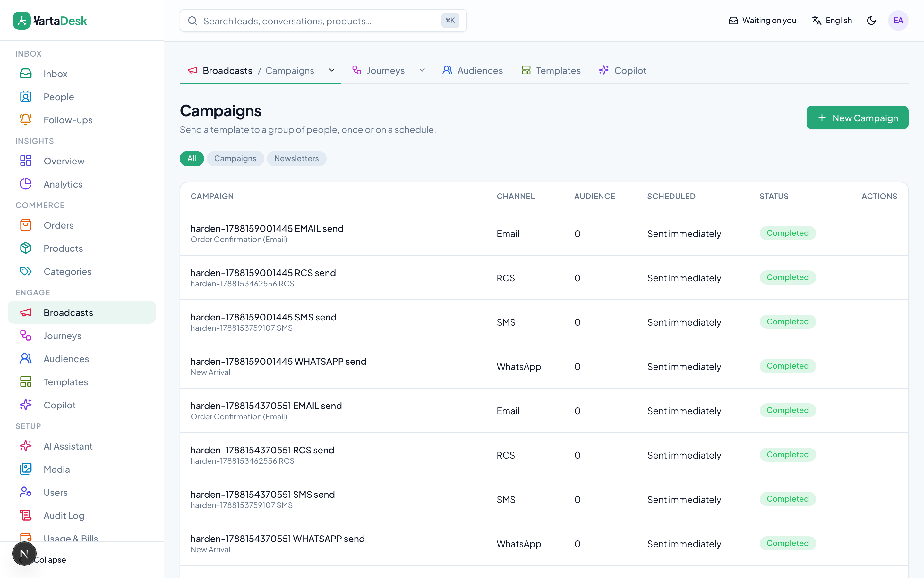
Task: Open Analytics in the sidebar
Action: point(82,184)
